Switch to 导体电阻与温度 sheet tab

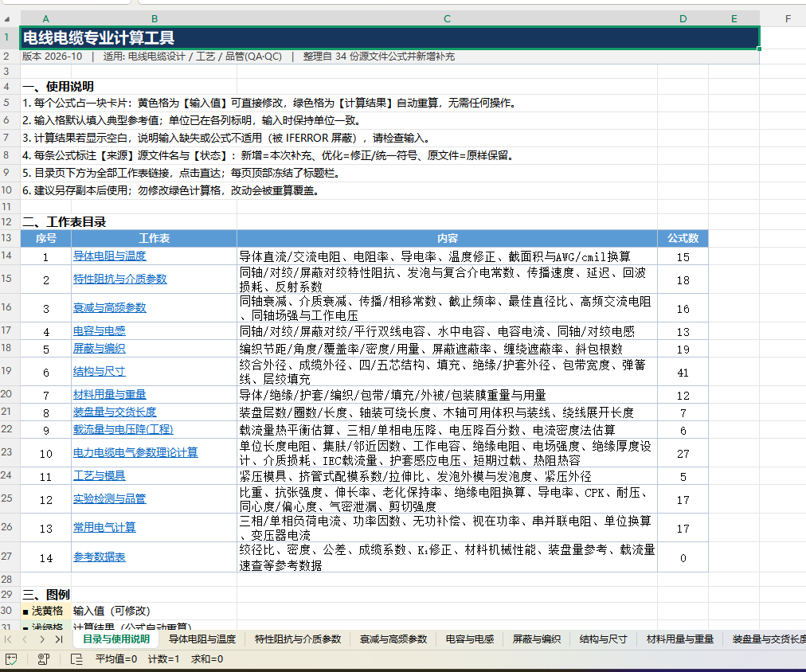pyautogui.click(x=202, y=639)
